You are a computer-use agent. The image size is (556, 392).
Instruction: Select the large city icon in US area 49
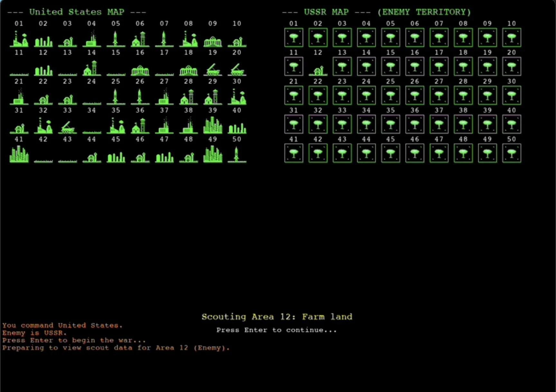(x=213, y=154)
